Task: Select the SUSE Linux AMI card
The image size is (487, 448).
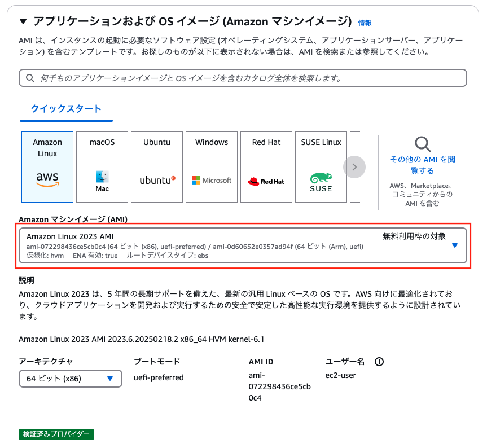Action: point(321,167)
